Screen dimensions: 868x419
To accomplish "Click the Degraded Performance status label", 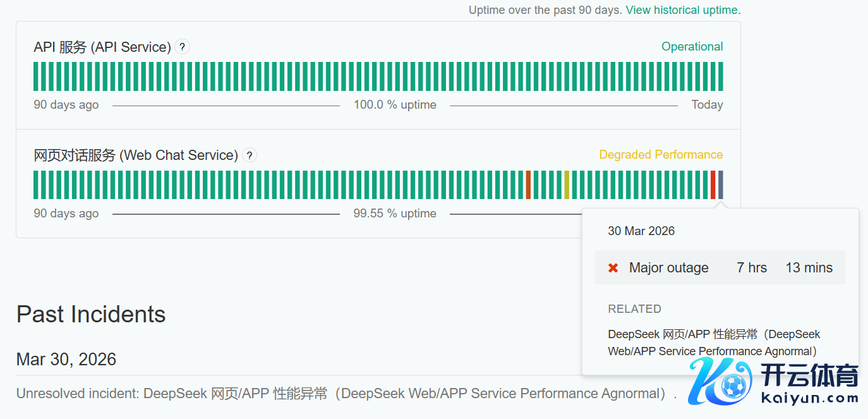I will click(x=661, y=155).
